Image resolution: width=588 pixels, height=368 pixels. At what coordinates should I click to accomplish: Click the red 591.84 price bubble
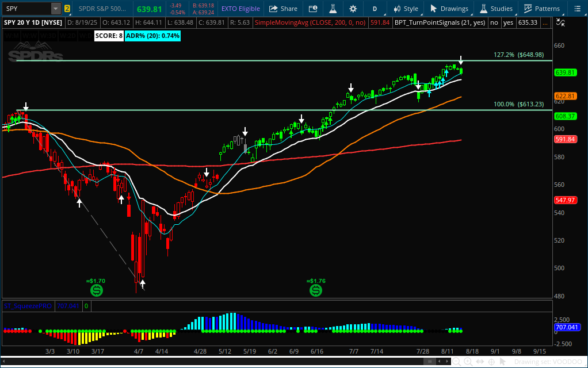[566, 139]
